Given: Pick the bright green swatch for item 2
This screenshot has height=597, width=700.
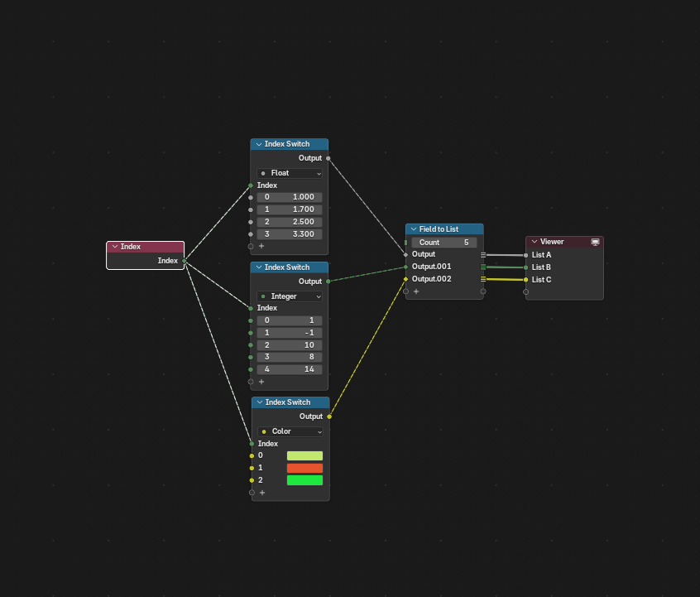Looking at the screenshot, I should 305,480.
